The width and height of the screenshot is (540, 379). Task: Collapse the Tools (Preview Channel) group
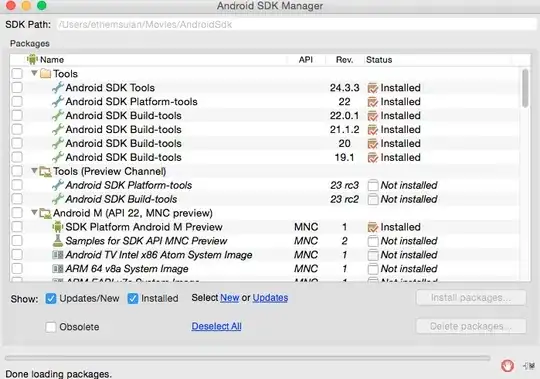[x=34, y=171]
